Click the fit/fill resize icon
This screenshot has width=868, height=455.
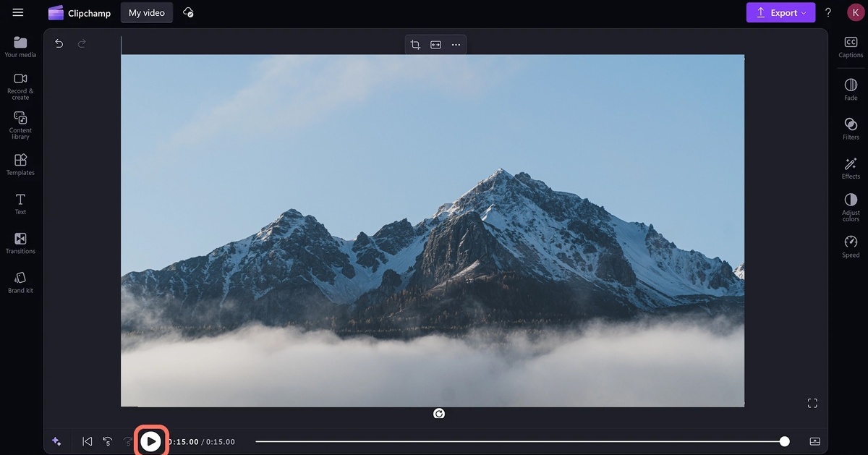435,45
